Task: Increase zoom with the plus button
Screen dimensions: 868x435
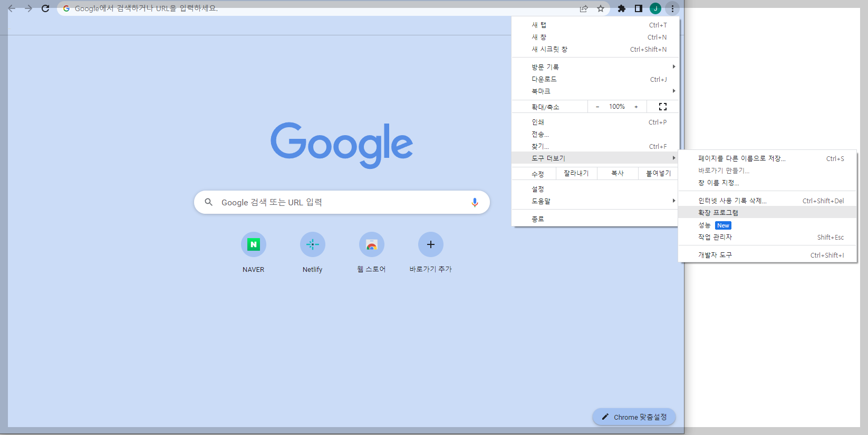Action: [636, 107]
